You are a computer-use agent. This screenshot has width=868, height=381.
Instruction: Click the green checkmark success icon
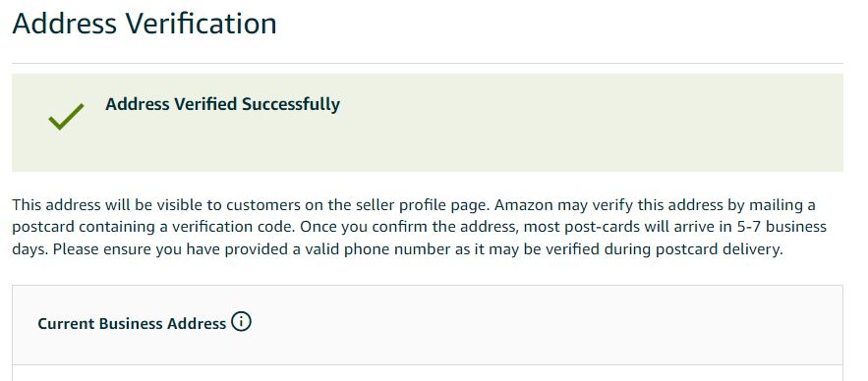67,117
